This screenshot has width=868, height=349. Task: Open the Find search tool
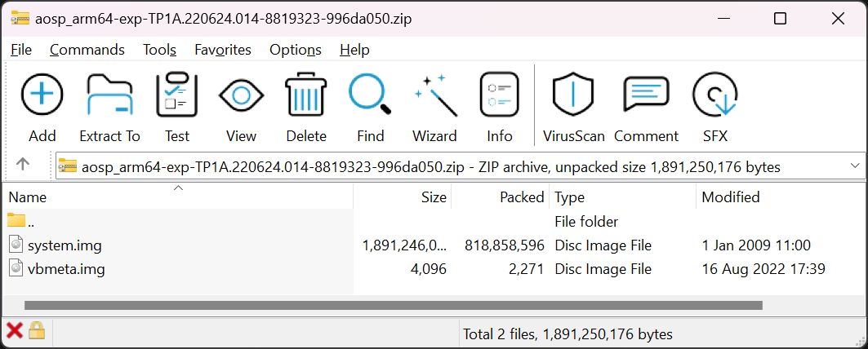click(x=370, y=96)
